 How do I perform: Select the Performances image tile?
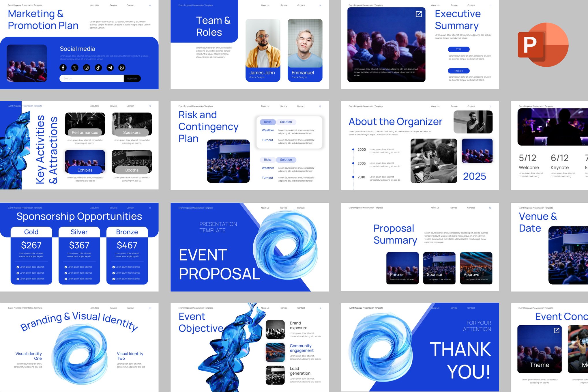85,124
